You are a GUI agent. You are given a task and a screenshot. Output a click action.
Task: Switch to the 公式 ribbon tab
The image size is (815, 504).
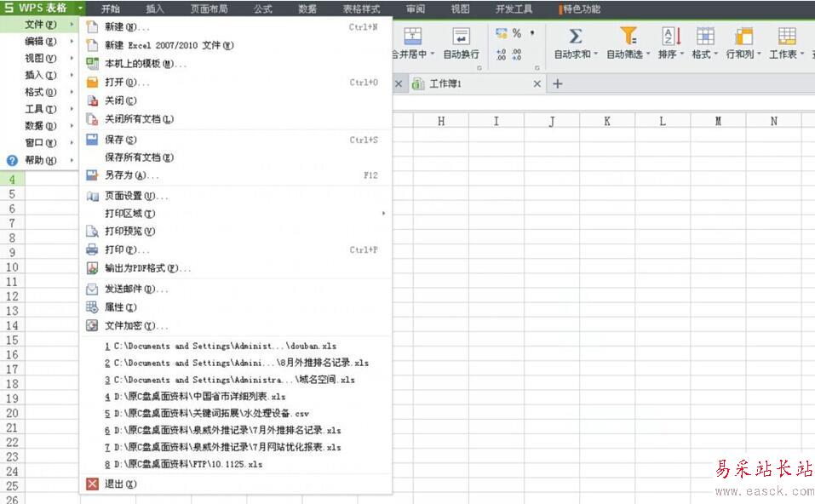263,9
